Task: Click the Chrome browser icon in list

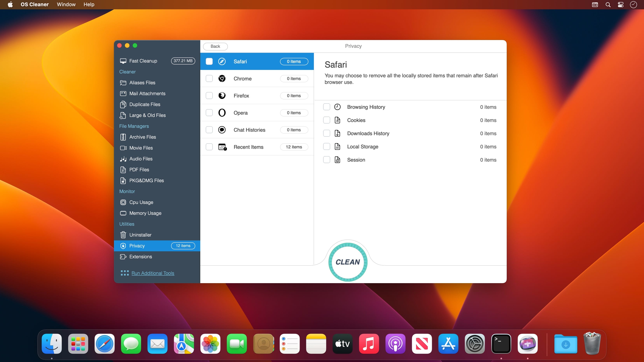Action: pyautogui.click(x=222, y=79)
